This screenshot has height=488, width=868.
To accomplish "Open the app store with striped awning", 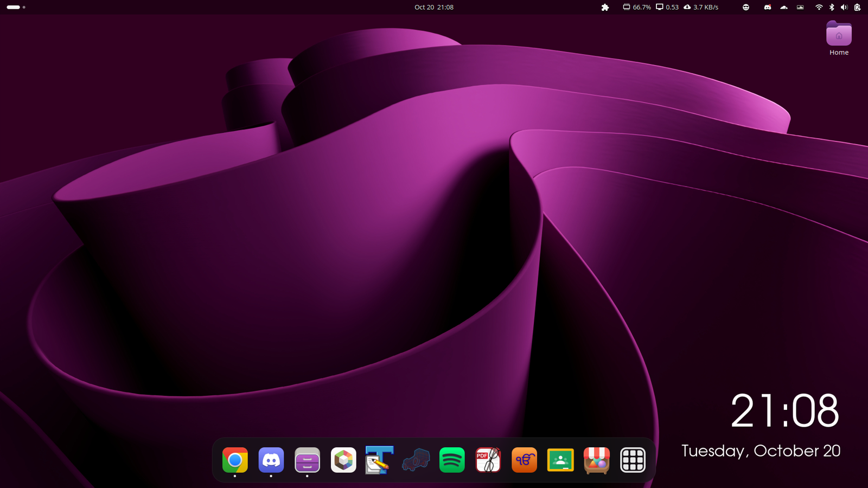I will pos(597,460).
